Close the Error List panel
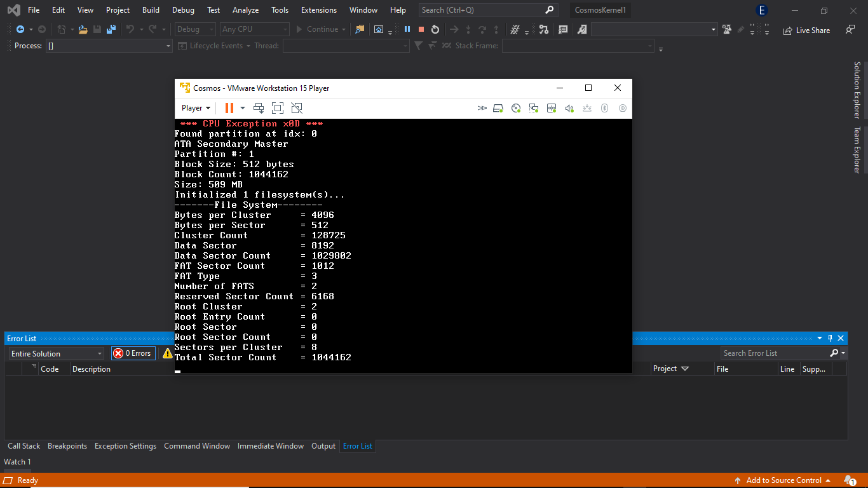The image size is (868, 488). [841, 338]
